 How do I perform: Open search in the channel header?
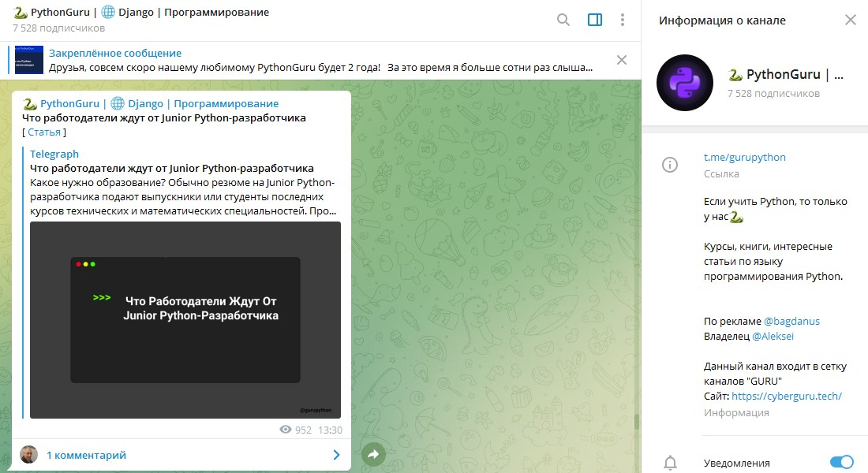click(563, 20)
